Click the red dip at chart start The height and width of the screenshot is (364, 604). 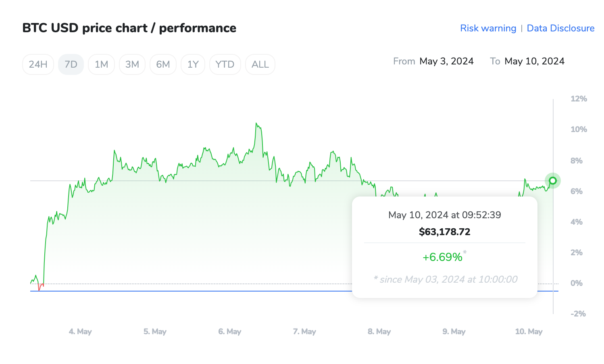point(39,287)
